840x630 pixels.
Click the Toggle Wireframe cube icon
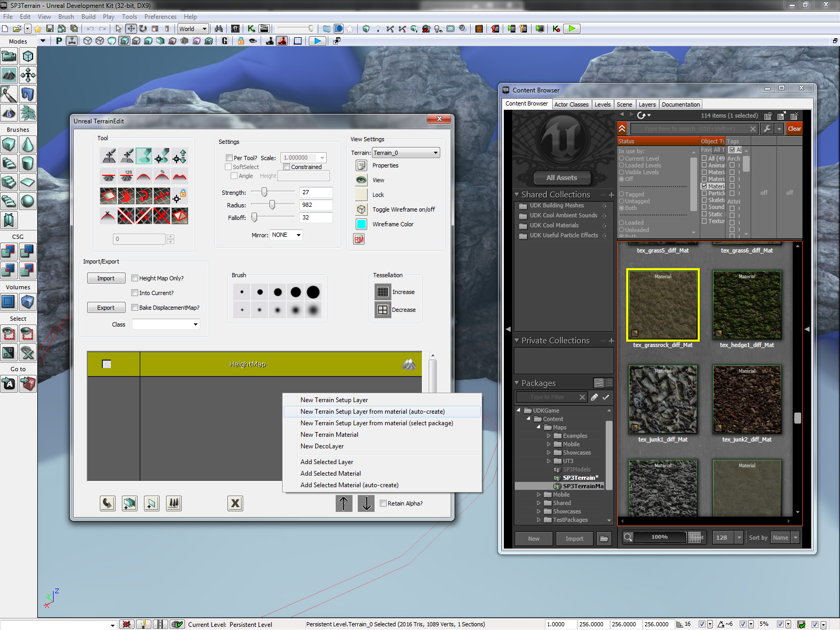pos(361,209)
